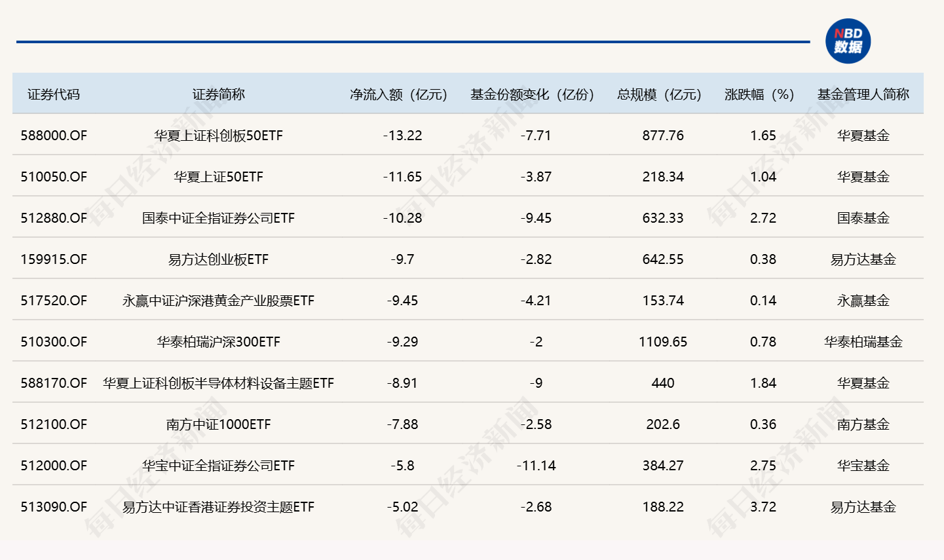This screenshot has width=944, height=560.
Task: Click the 净流入额（亿元）column header
Action: pos(399,94)
